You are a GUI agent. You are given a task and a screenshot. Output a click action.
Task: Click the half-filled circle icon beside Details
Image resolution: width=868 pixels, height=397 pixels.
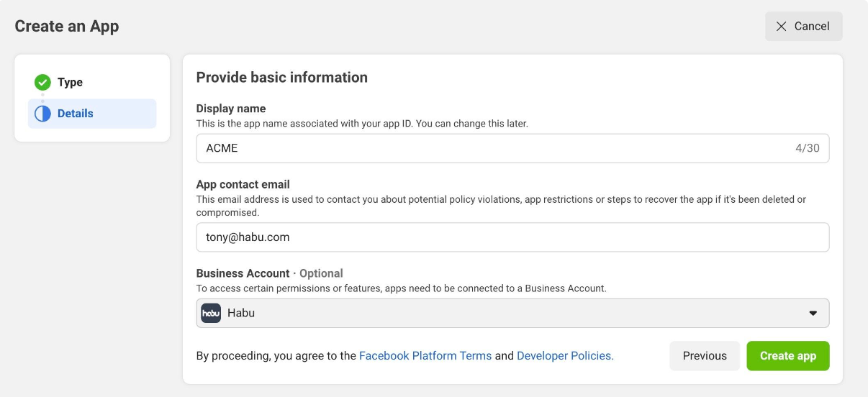click(42, 114)
